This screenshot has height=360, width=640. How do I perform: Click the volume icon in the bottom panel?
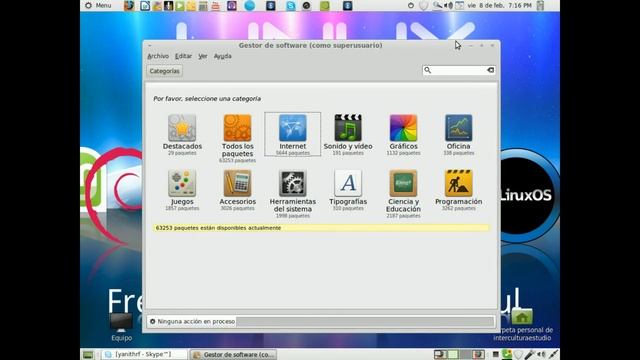(x=541, y=354)
